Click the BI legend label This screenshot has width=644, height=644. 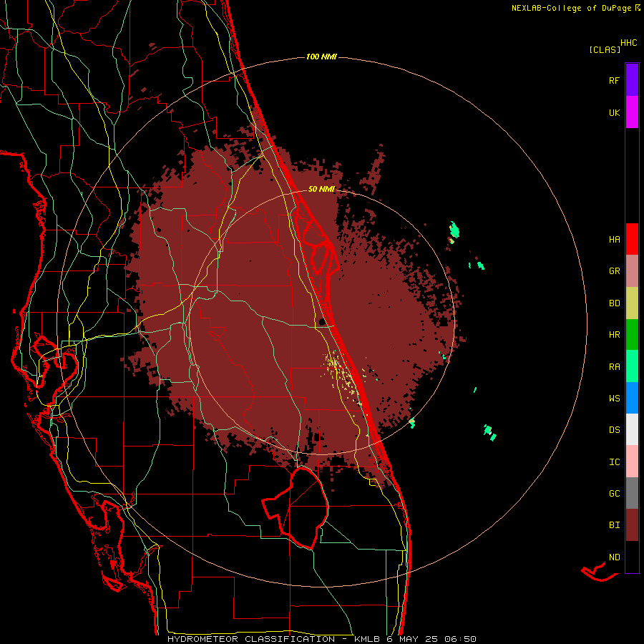pyautogui.click(x=614, y=525)
